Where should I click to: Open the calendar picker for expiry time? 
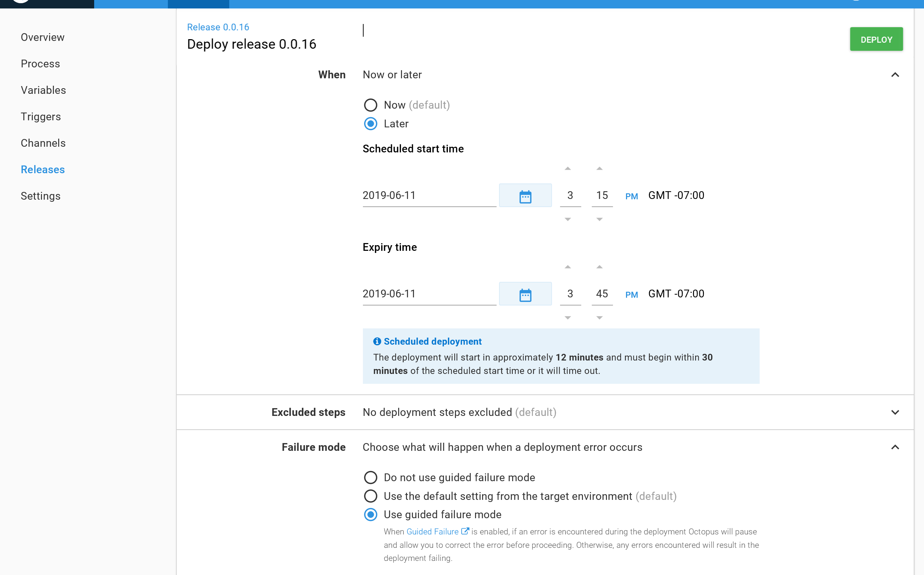coord(526,293)
